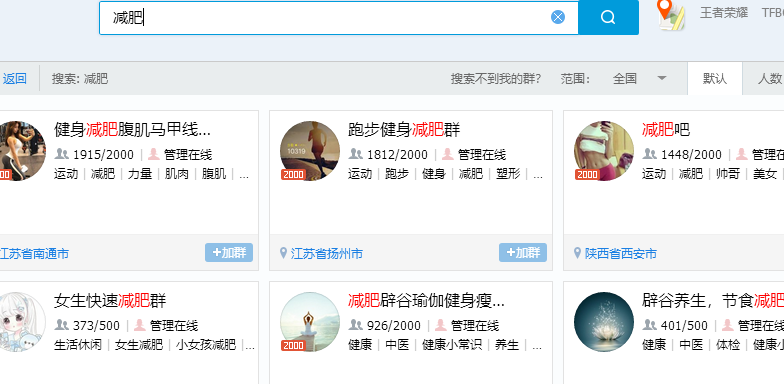Click 跑步 tag in 跑步健身减肥群 card

pos(397,174)
